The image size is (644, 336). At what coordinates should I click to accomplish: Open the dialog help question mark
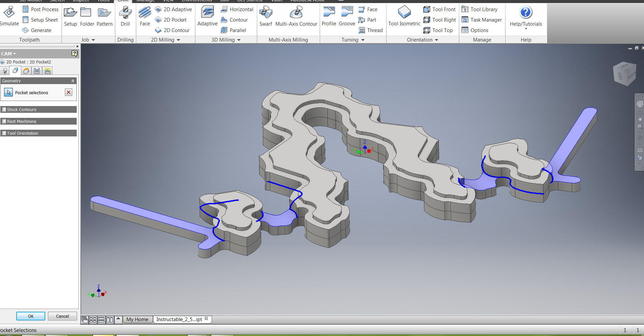click(x=75, y=53)
